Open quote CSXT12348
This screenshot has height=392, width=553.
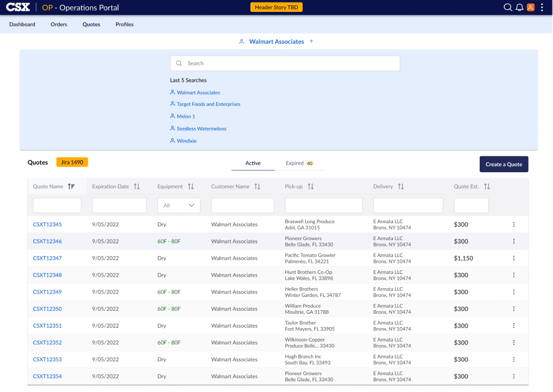pyautogui.click(x=47, y=275)
